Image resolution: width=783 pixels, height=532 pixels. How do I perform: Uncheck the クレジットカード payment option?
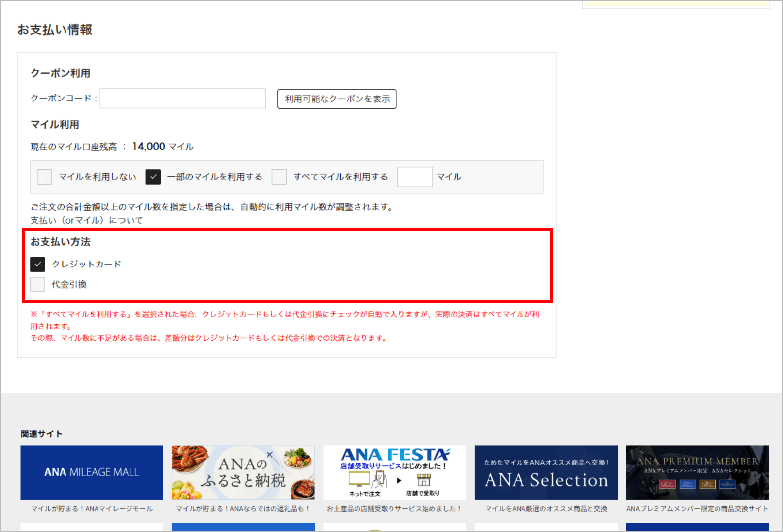[37, 264]
